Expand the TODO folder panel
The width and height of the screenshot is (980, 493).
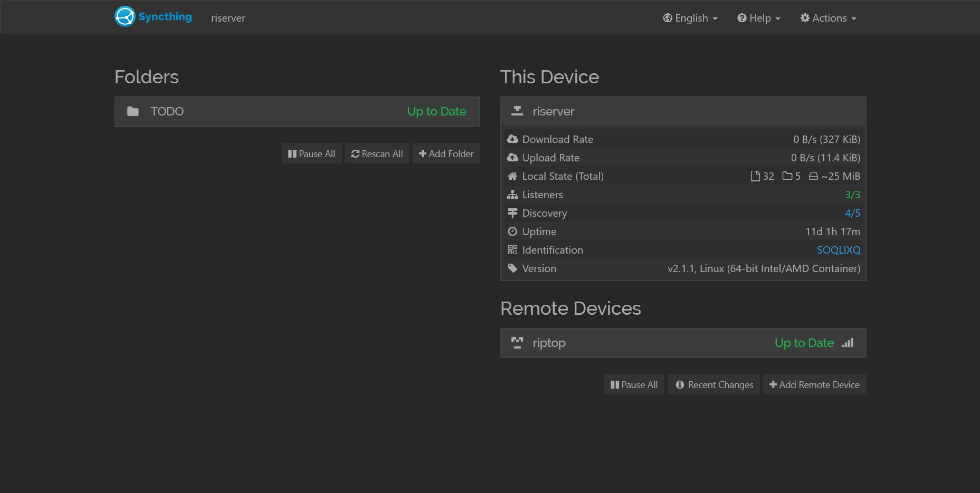(x=297, y=111)
